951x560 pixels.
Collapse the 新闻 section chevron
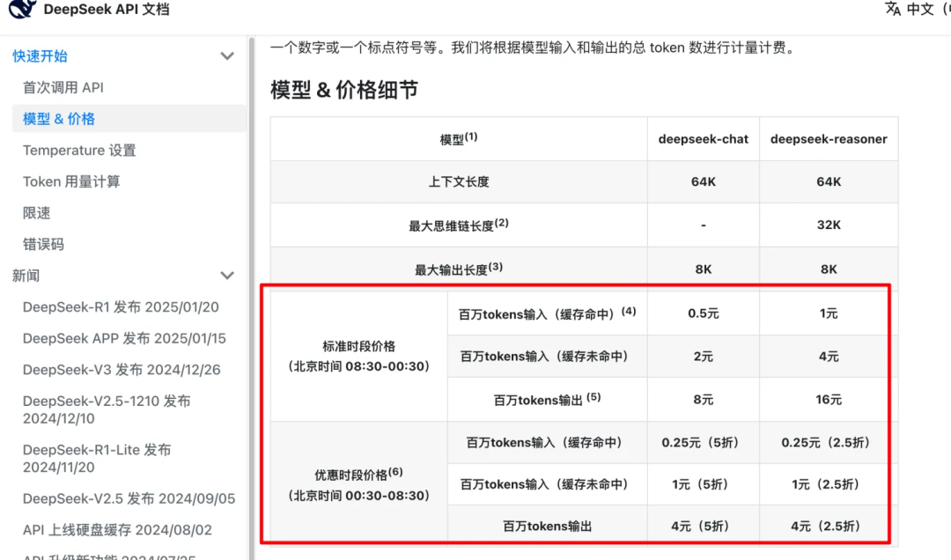pyautogui.click(x=227, y=276)
